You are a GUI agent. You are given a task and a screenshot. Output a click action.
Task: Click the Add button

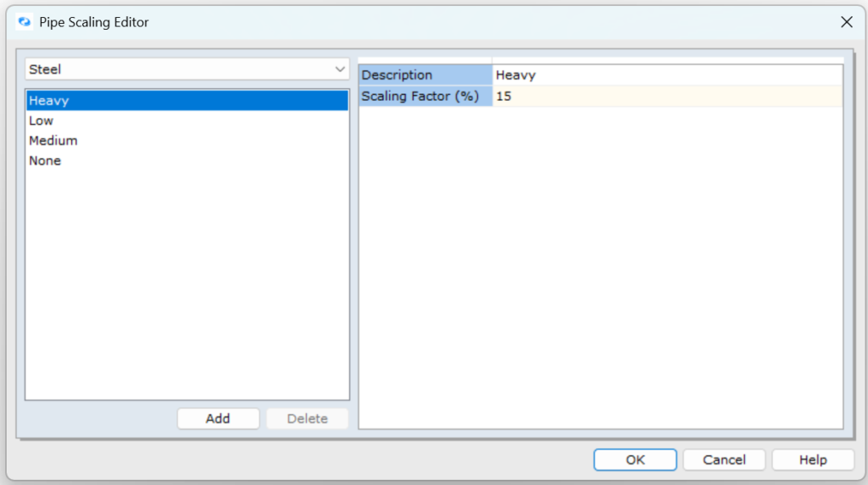tap(218, 419)
